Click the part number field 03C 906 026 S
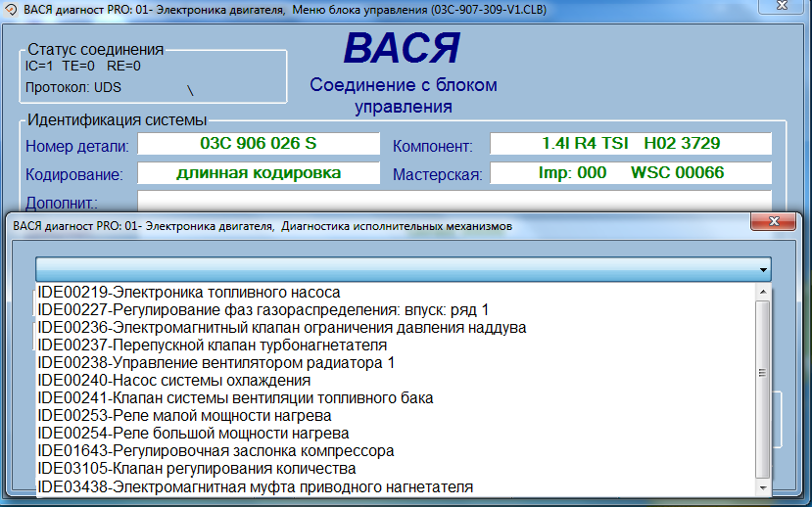Screen dimensions: 812x507 pos(258,144)
